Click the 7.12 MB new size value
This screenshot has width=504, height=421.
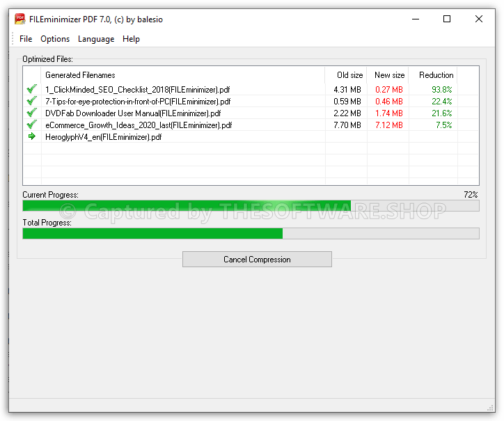click(389, 125)
